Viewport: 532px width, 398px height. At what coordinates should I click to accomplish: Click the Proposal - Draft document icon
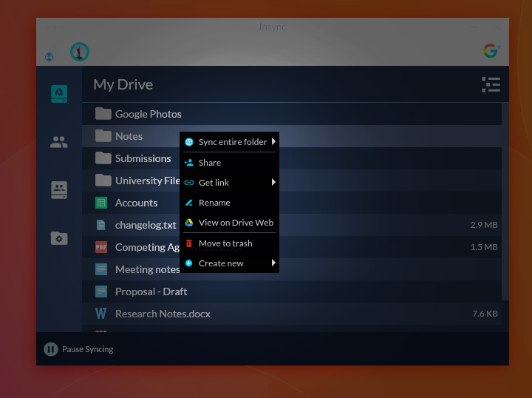point(101,291)
